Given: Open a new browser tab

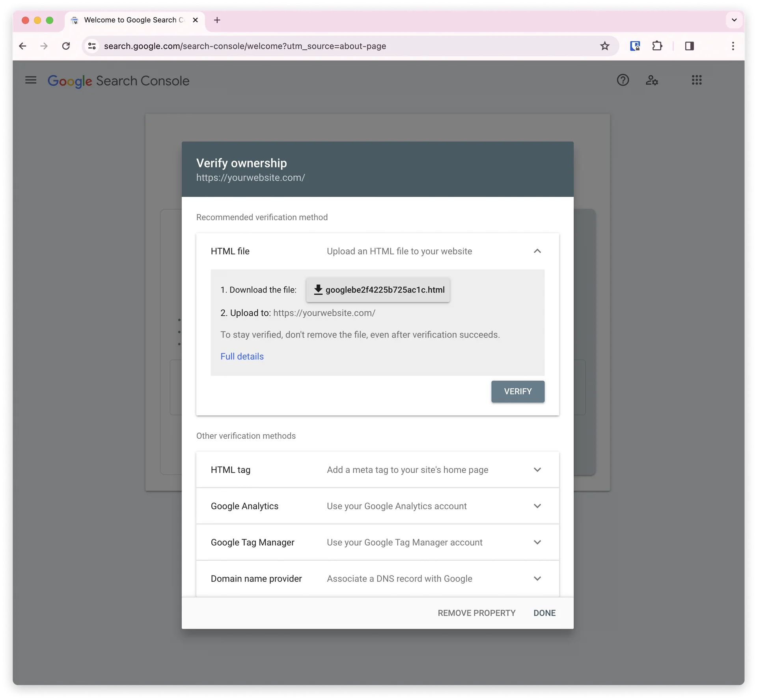Looking at the screenshot, I should (x=217, y=20).
